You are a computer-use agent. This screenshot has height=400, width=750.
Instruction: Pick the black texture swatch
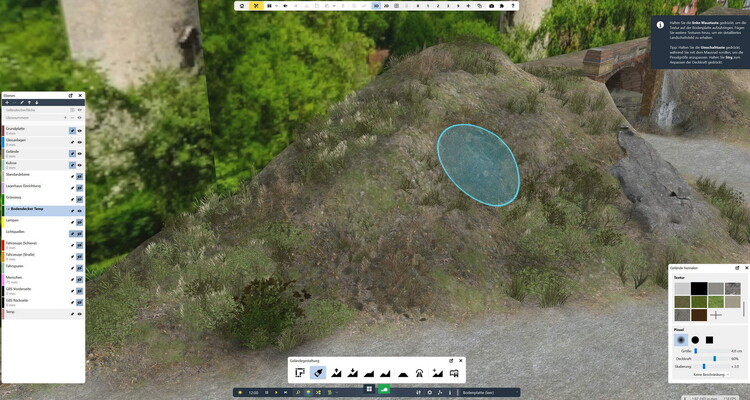tap(699, 289)
